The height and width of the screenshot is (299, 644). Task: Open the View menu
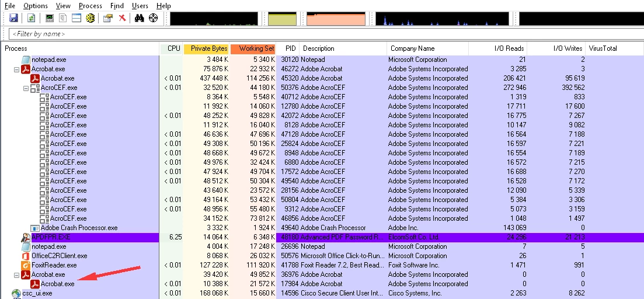tap(63, 6)
